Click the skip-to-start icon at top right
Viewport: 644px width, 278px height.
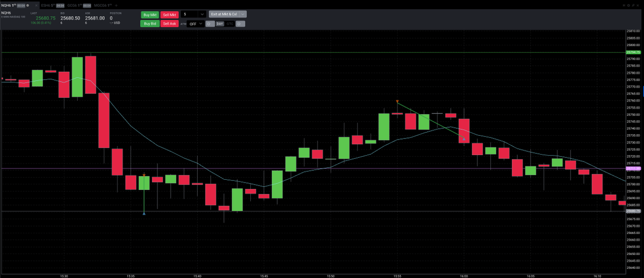point(624,5)
